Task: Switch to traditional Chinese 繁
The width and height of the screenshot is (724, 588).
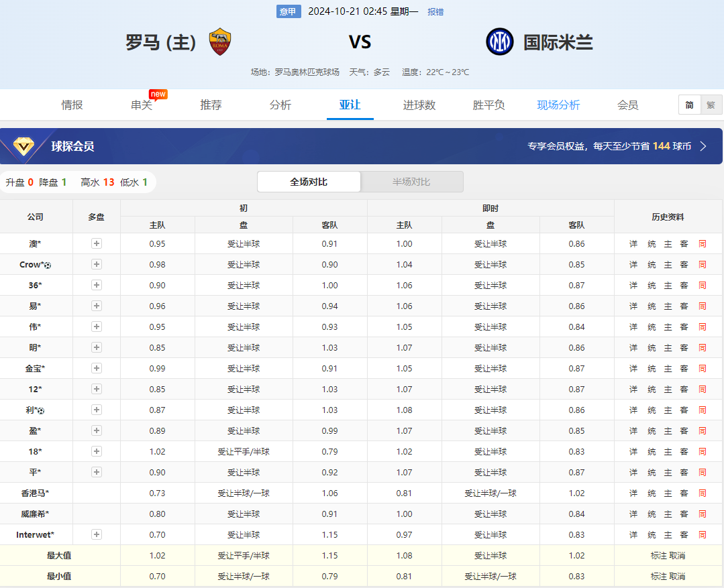Action: (711, 105)
